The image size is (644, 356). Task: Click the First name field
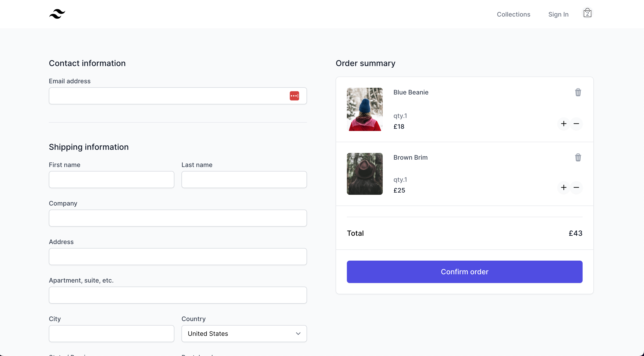[112, 179]
